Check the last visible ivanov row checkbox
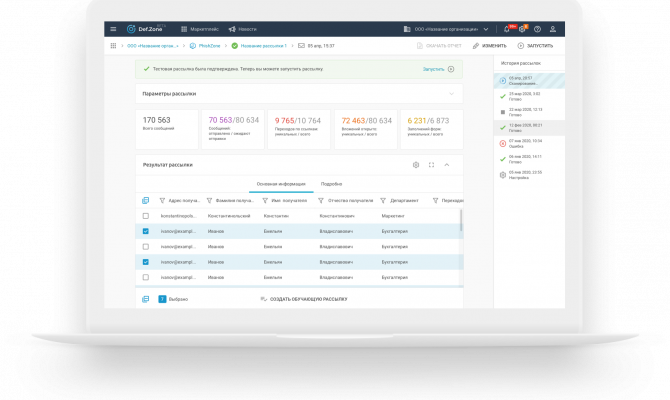Screen dimensions: 670x400 (x=146, y=277)
